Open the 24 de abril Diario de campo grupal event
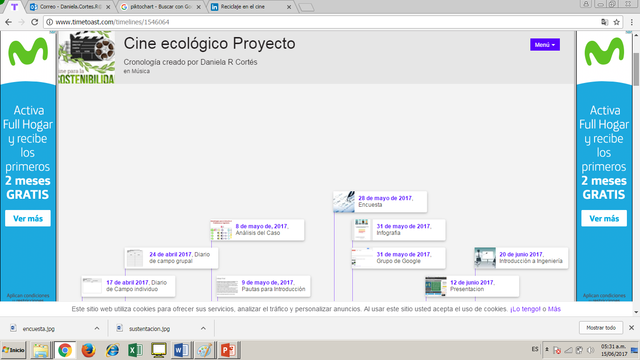The width and height of the screenshot is (640, 360). pos(171,258)
